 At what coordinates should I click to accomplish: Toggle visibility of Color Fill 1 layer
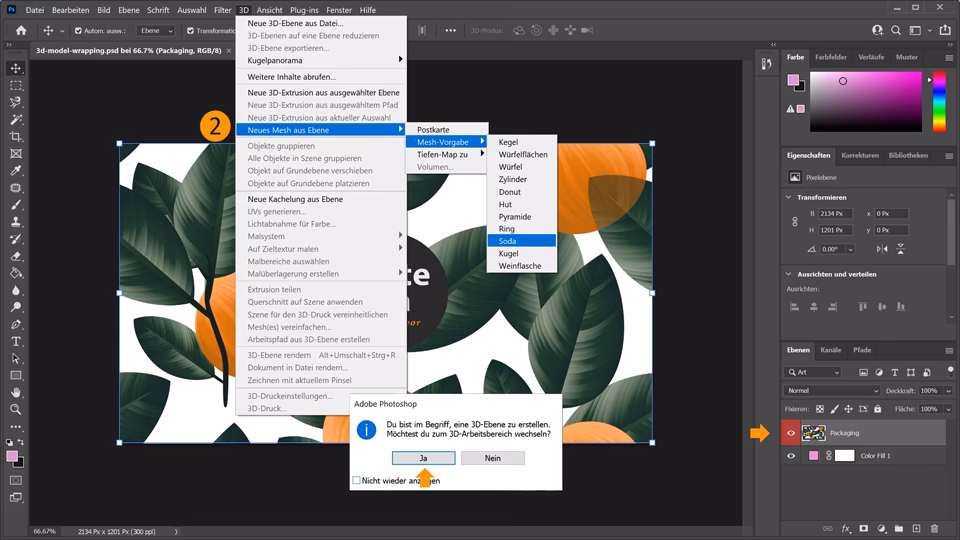[791, 456]
